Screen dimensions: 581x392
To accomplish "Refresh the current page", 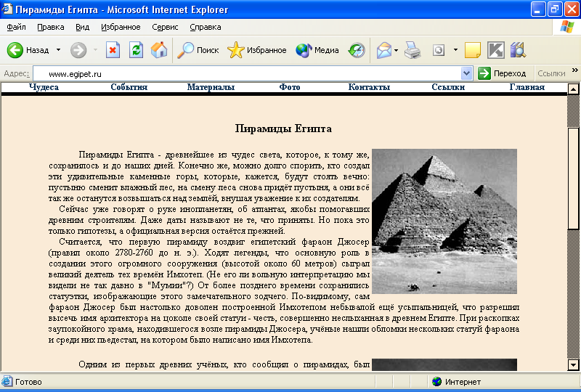I will (136, 50).
